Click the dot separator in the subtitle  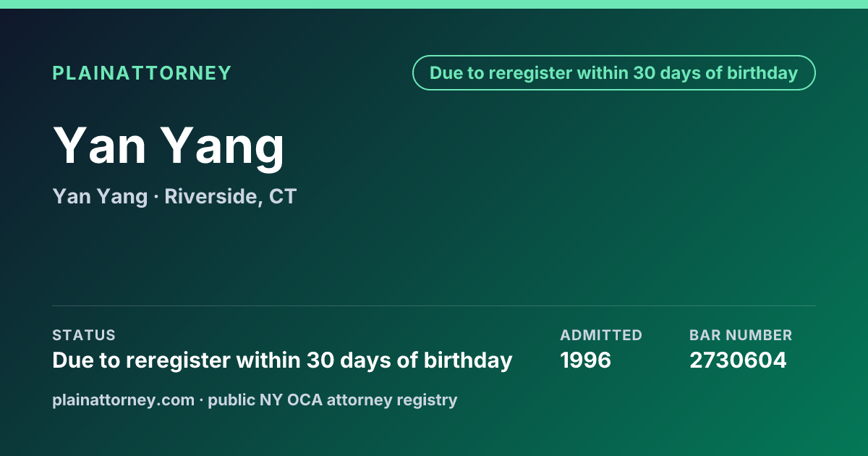(x=156, y=197)
